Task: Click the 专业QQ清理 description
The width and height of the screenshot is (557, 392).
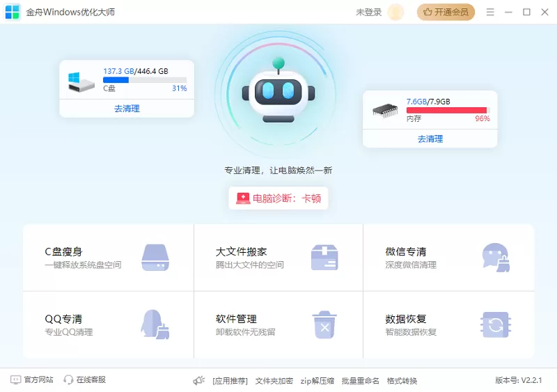Action: 69,332
